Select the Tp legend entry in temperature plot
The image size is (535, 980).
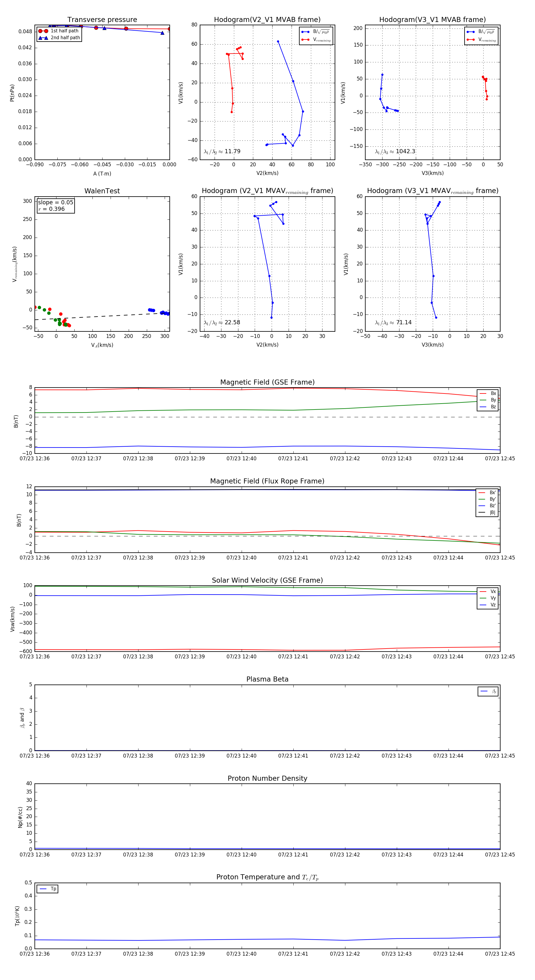coord(48,889)
